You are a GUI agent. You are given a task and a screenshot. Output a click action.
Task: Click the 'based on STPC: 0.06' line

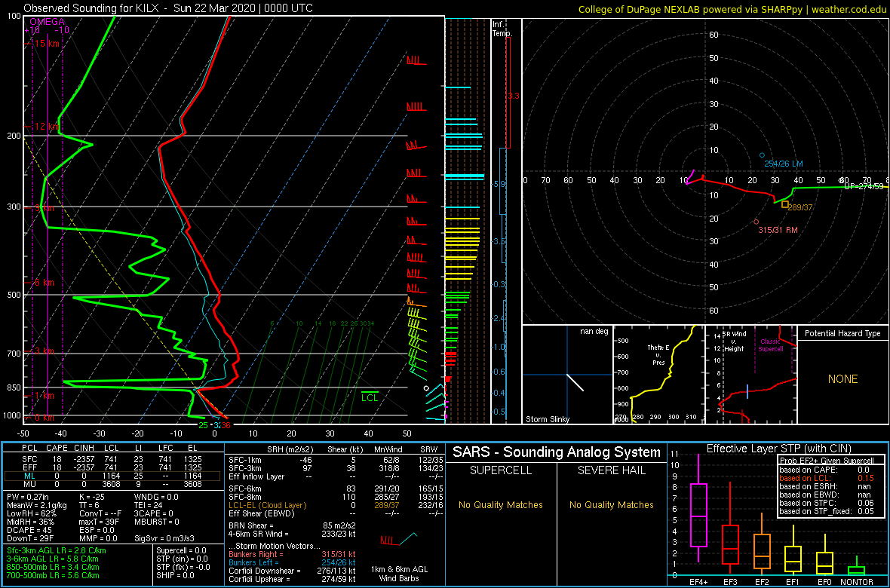[x=827, y=503]
